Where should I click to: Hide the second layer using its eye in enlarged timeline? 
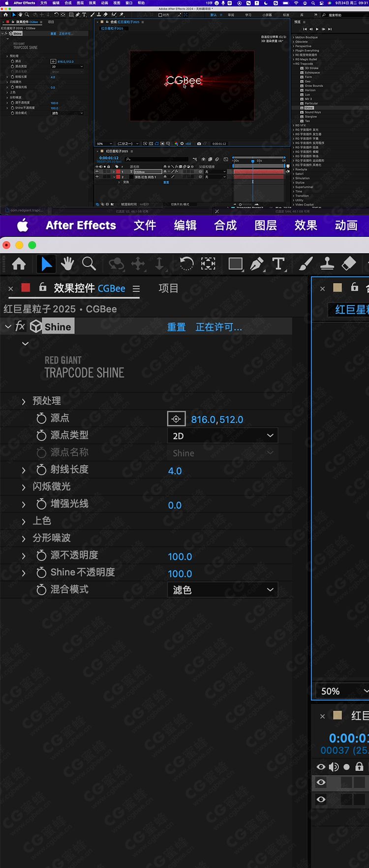321,799
